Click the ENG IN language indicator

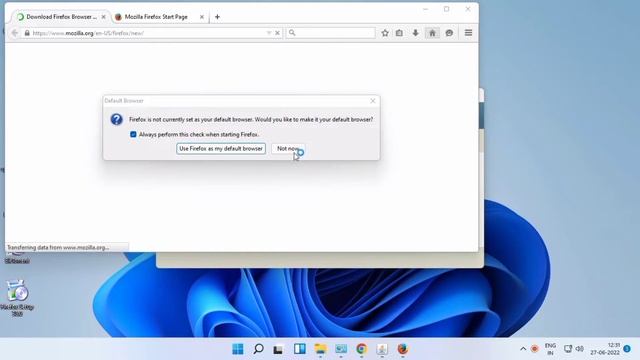550,349
